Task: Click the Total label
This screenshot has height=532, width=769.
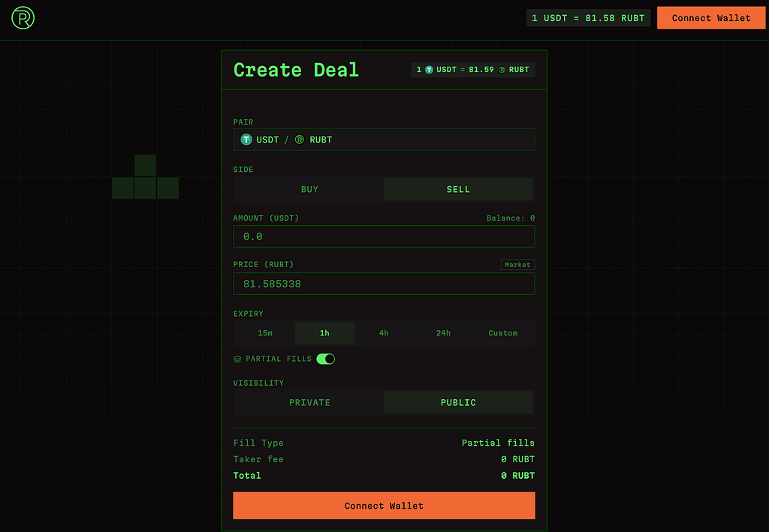Action: tap(247, 476)
